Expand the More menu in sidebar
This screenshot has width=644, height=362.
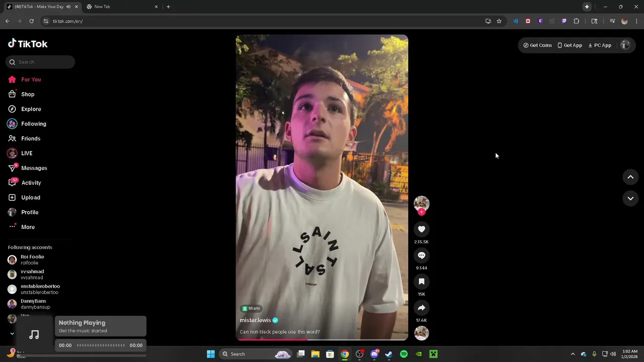tap(22, 227)
